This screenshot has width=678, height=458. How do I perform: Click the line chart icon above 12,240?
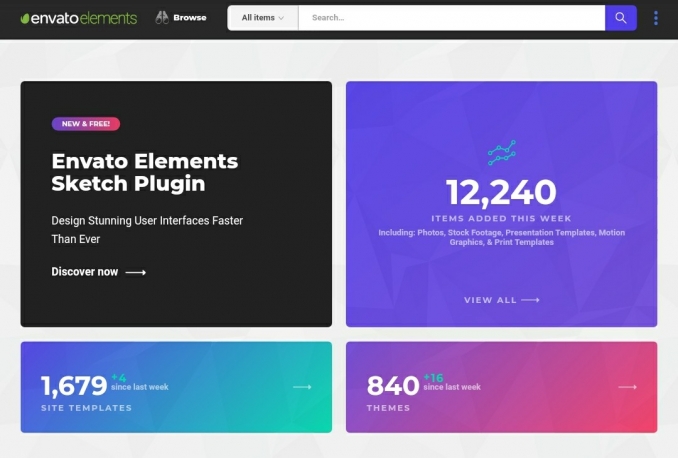click(501, 153)
